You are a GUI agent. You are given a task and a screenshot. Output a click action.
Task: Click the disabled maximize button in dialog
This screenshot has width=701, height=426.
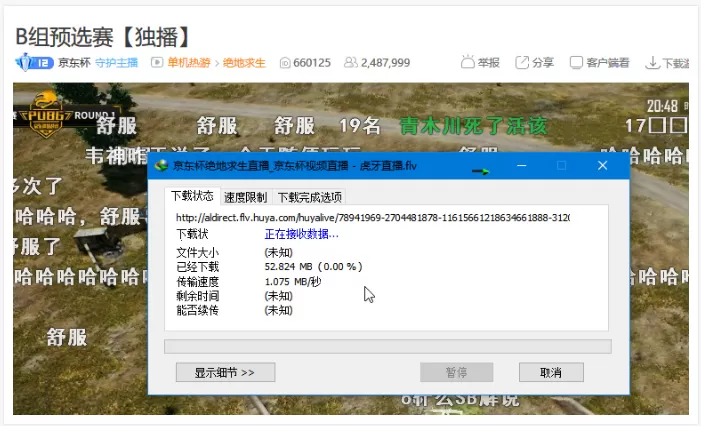562,166
